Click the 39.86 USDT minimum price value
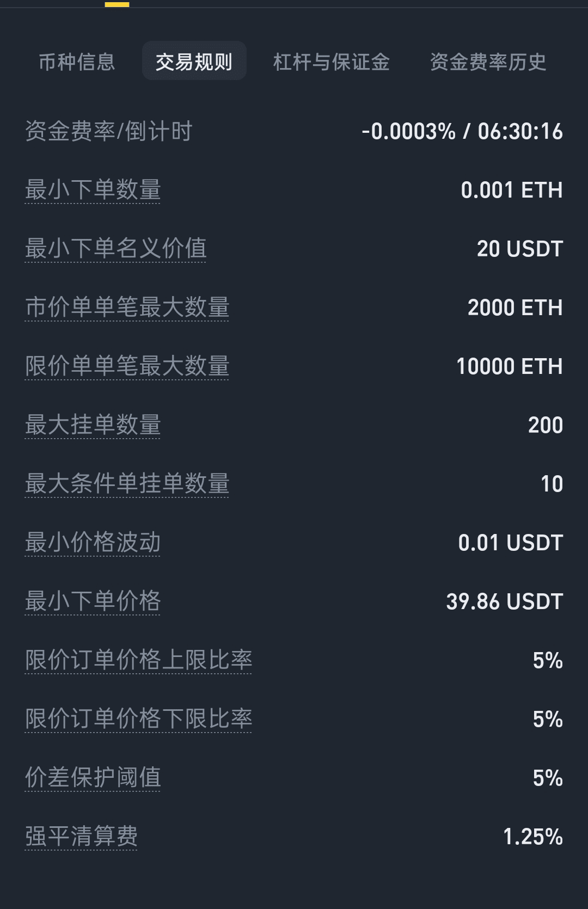588x909 pixels. coord(504,601)
